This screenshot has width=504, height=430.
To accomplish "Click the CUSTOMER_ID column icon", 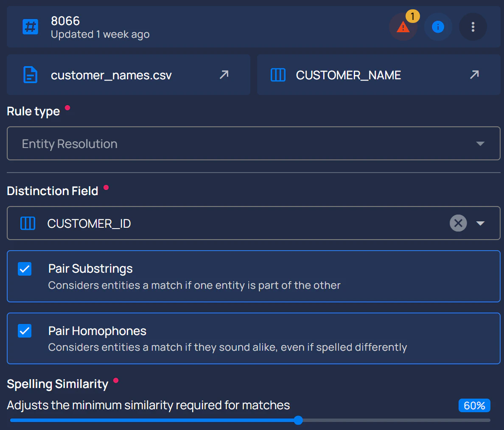I will (x=28, y=223).
